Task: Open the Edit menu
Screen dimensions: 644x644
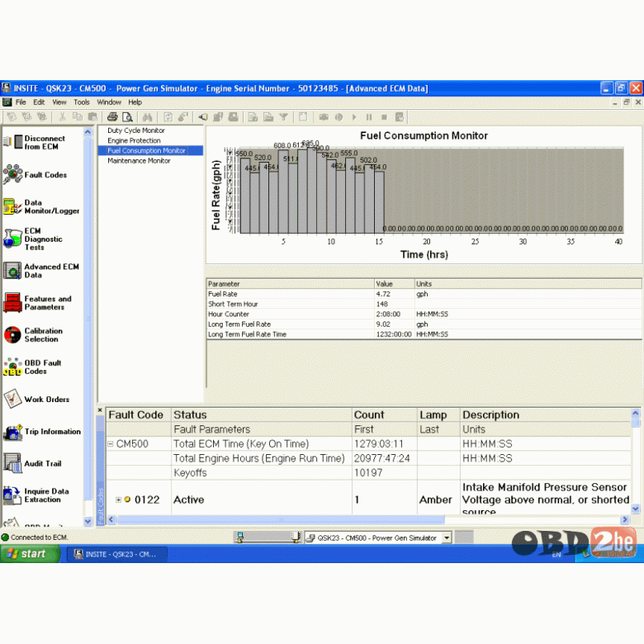Action: [x=39, y=102]
